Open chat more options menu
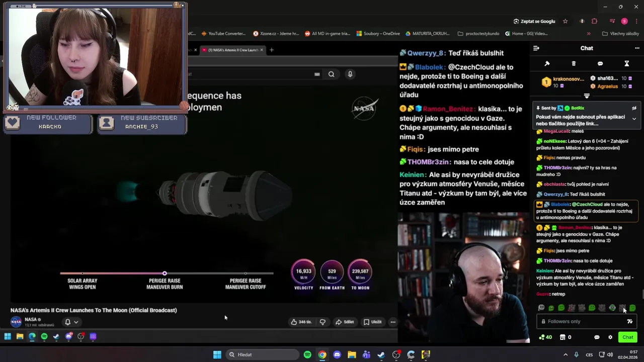The width and height of the screenshot is (644, 362). coord(637,48)
